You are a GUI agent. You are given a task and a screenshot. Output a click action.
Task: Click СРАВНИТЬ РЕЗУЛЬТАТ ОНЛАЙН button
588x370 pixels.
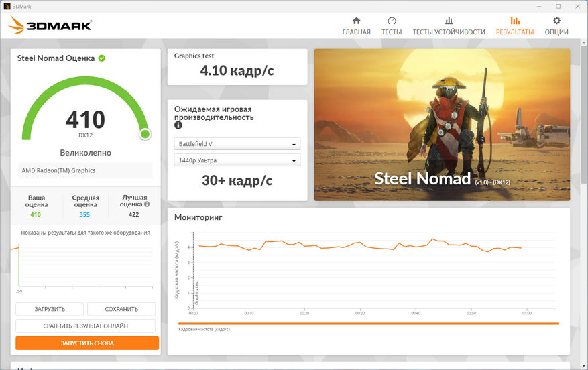(x=86, y=326)
